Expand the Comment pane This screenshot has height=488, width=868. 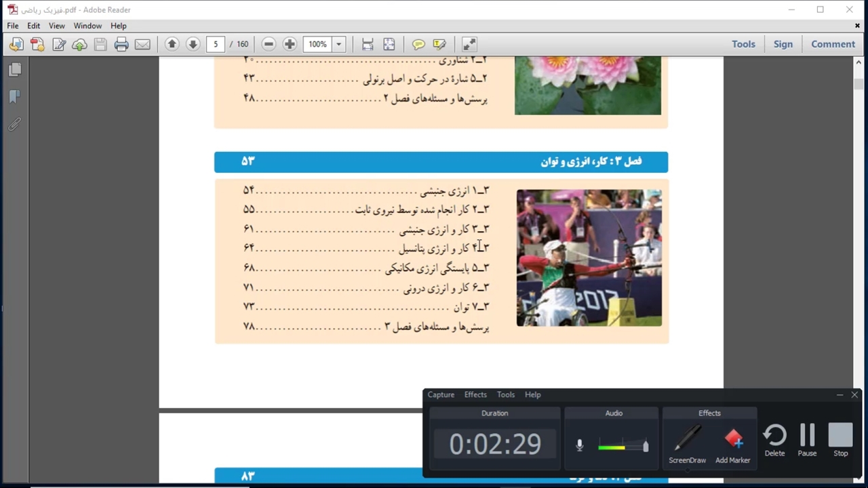(833, 44)
